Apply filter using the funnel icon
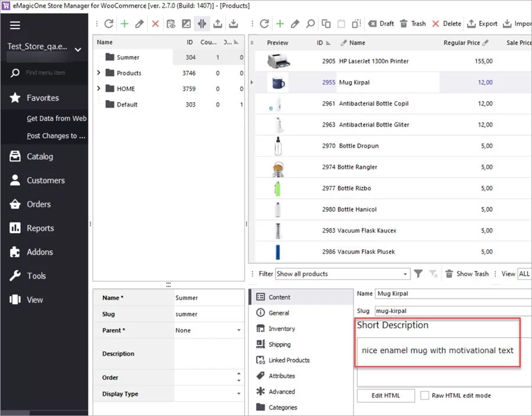This screenshot has width=532, height=416. (419, 273)
